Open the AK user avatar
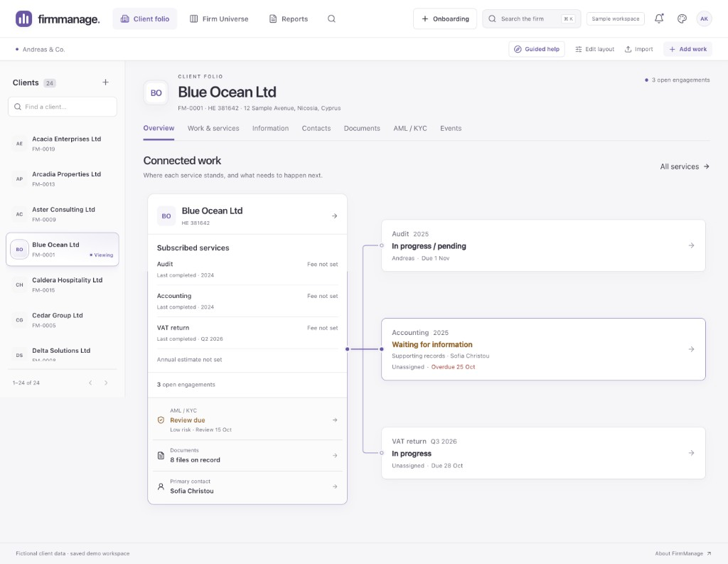 (704, 19)
